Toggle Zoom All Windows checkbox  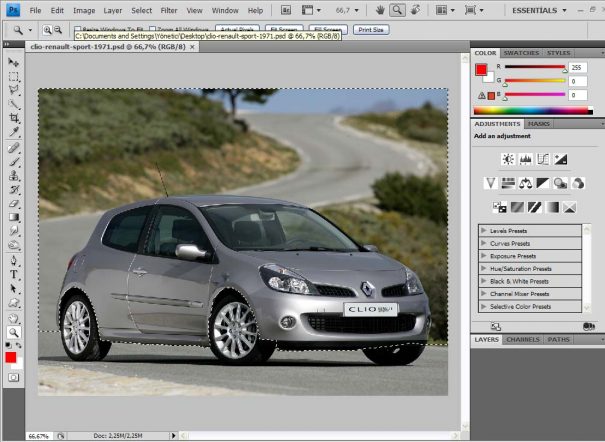pyautogui.click(x=153, y=29)
